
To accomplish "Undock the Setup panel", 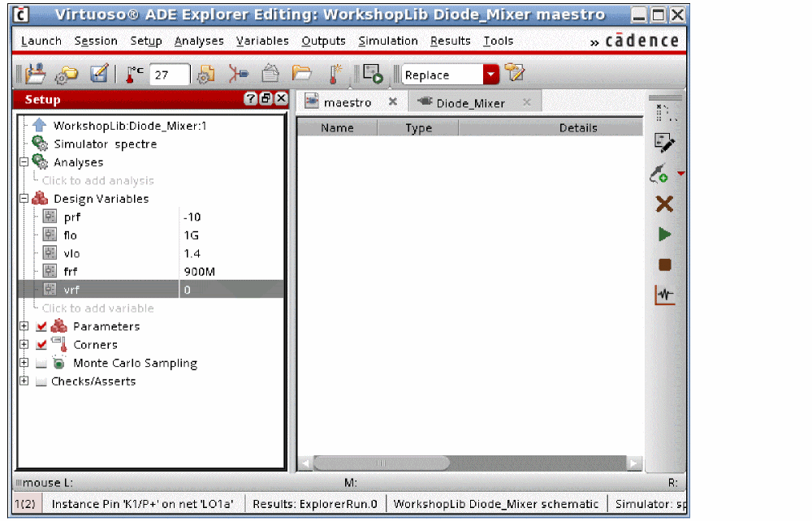I will 266,98.
